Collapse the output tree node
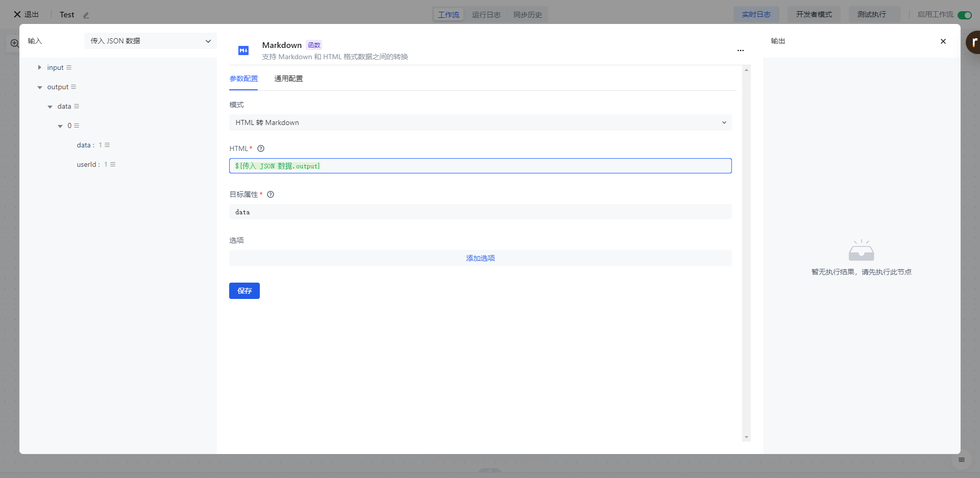This screenshot has width=980, height=478. [x=40, y=87]
